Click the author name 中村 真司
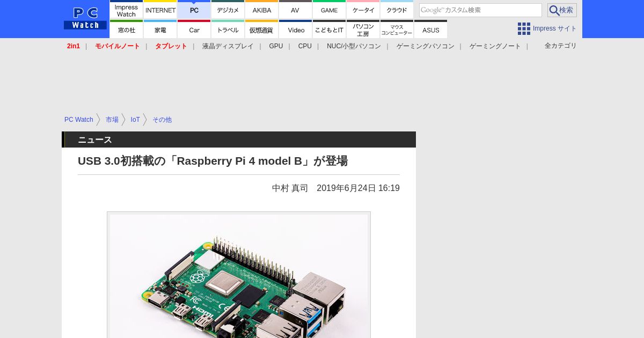 point(290,188)
